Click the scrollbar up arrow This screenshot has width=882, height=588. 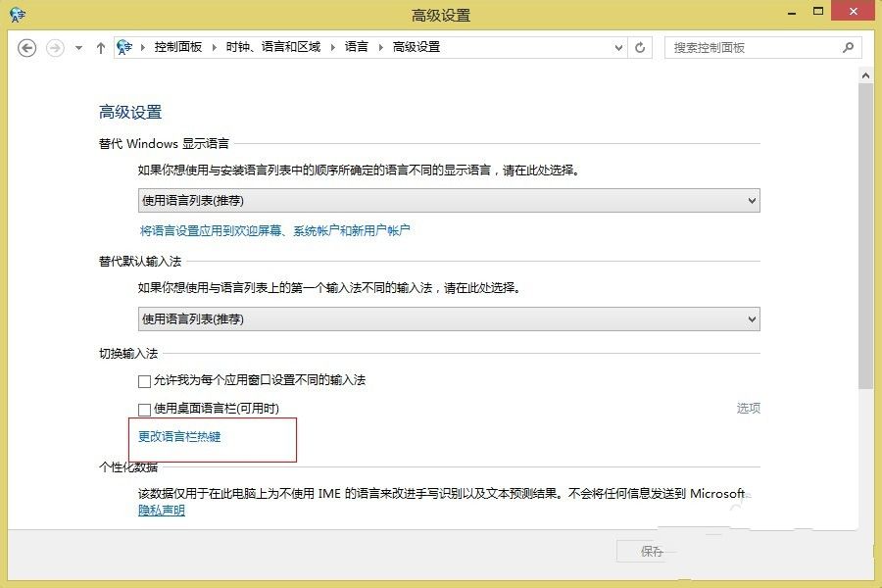point(866,73)
